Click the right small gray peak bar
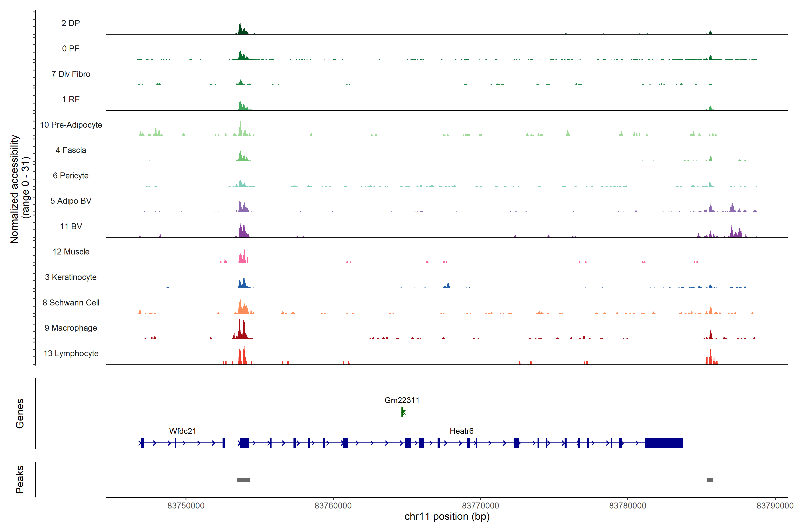Image resolution: width=798 pixels, height=532 pixels. coord(710,479)
